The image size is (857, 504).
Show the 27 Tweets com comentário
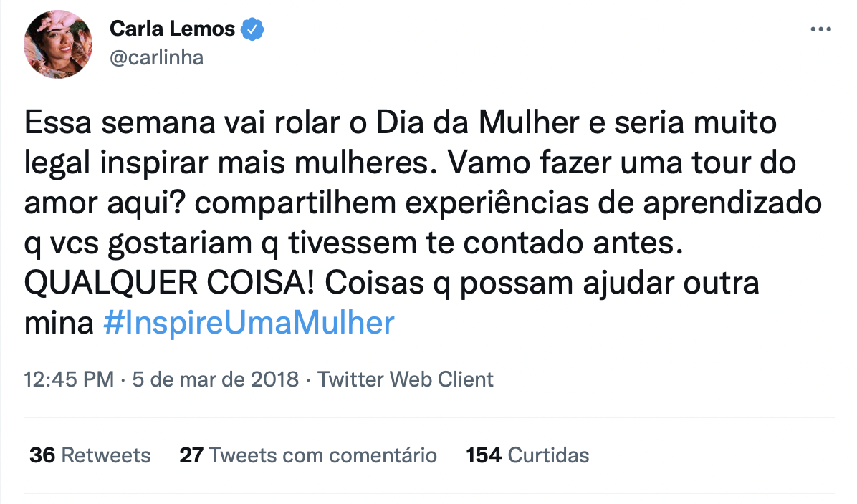(x=308, y=455)
